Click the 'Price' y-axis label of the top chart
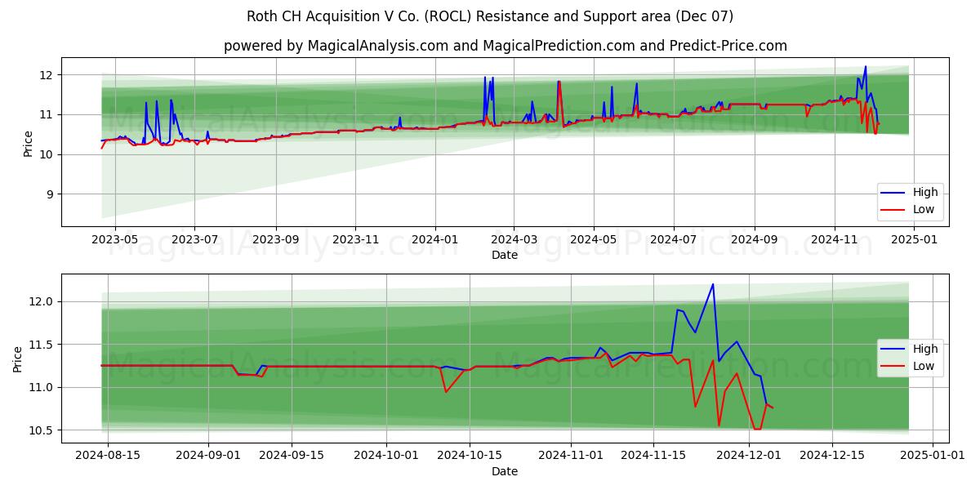 click(28, 144)
